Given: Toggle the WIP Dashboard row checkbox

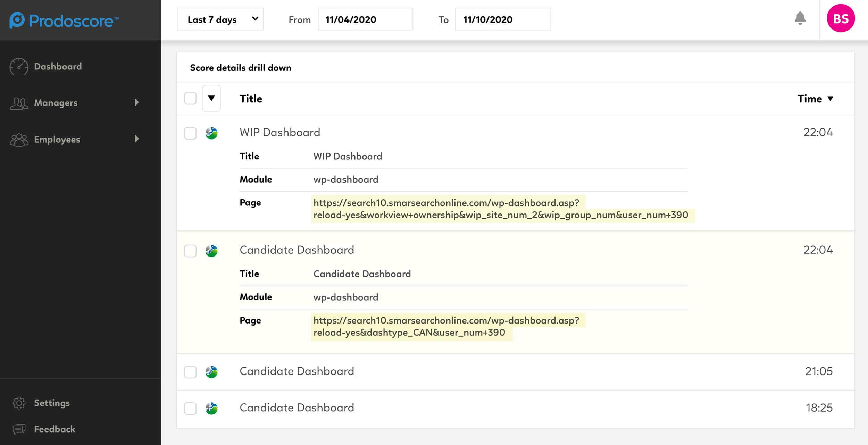Looking at the screenshot, I should [x=190, y=133].
